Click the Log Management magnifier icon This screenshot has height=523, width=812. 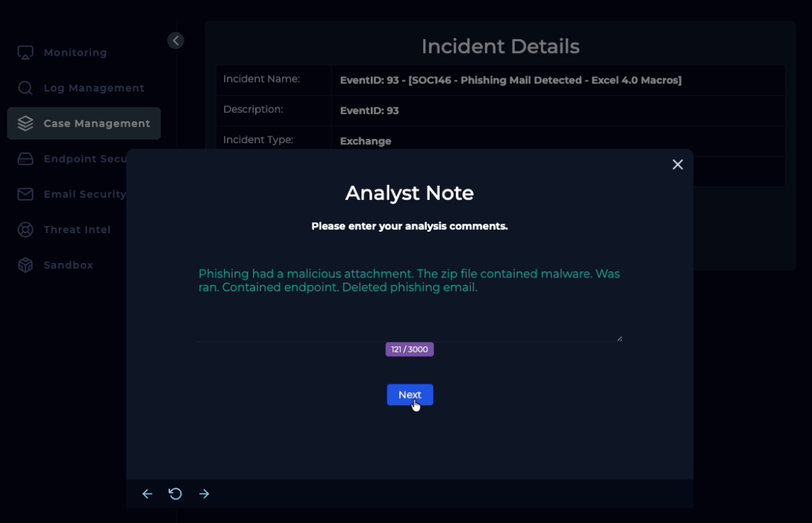pos(25,88)
